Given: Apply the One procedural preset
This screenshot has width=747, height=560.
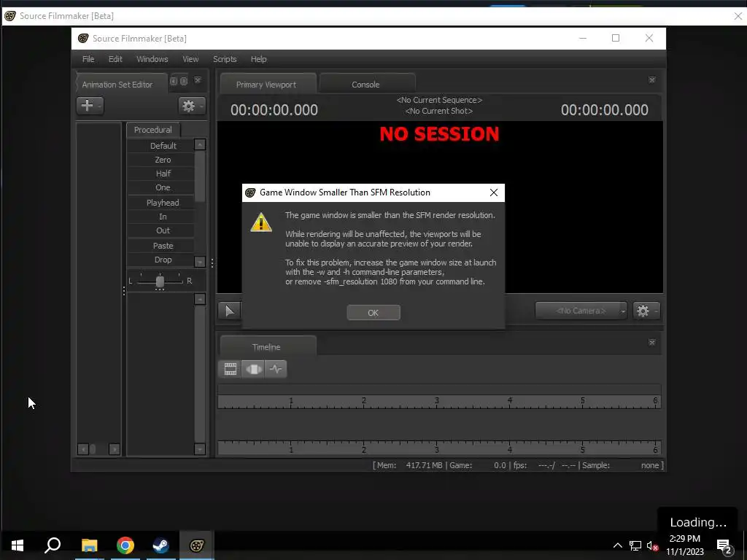Looking at the screenshot, I should pyautogui.click(x=163, y=187).
